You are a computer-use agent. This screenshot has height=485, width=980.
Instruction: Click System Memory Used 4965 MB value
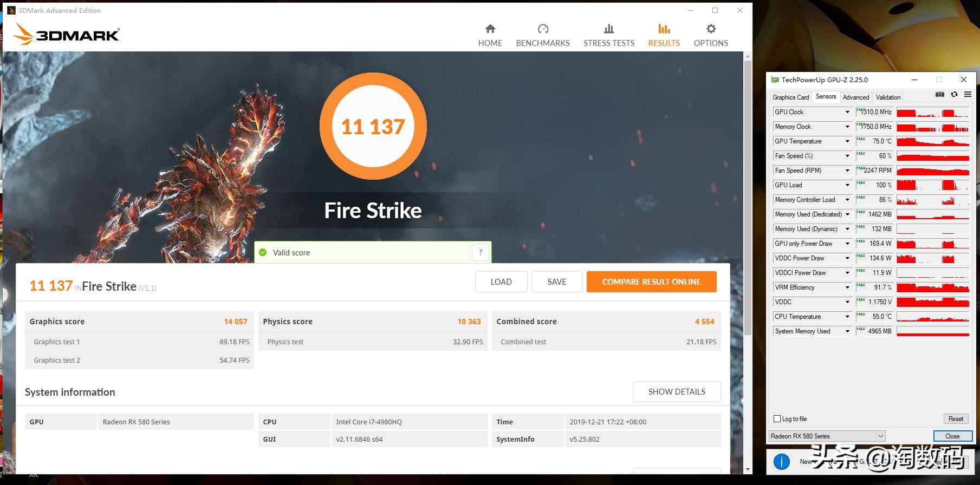tap(874, 331)
